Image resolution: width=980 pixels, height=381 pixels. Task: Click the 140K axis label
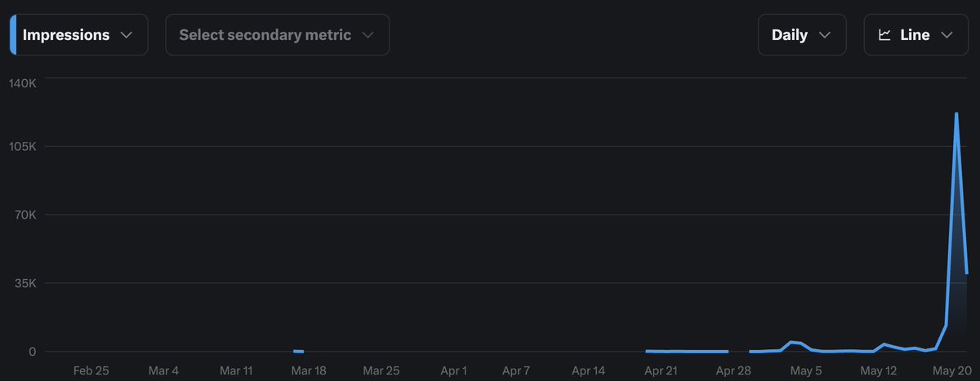point(22,83)
